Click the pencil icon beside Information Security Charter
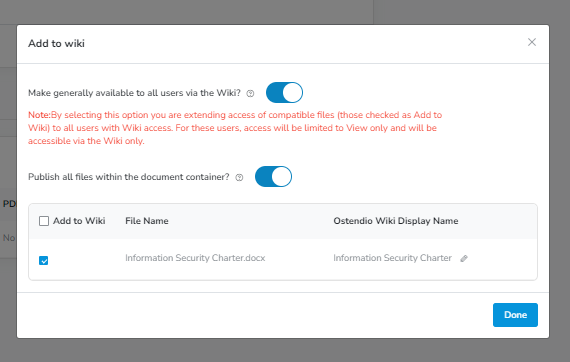 click(464, 258)
